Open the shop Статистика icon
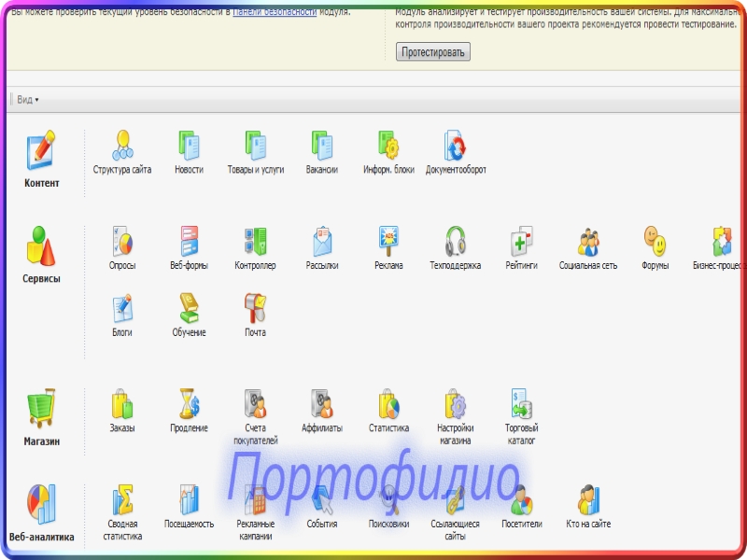Viewport: 747px width, 560px height. point(388,404)
